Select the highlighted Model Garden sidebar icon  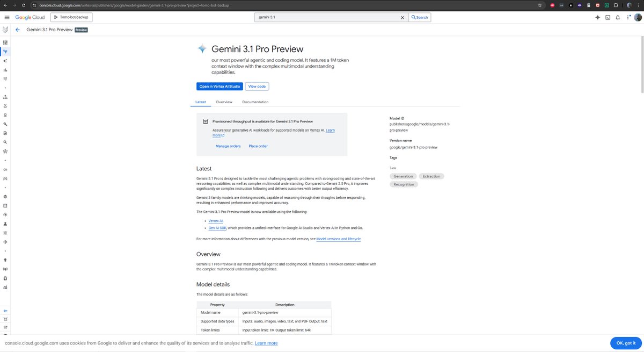click(x=5, y=52)
